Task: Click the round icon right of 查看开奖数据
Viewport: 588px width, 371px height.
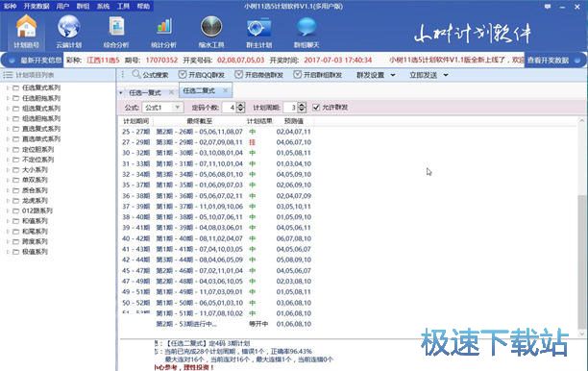Action: click(x=577, y=60)
